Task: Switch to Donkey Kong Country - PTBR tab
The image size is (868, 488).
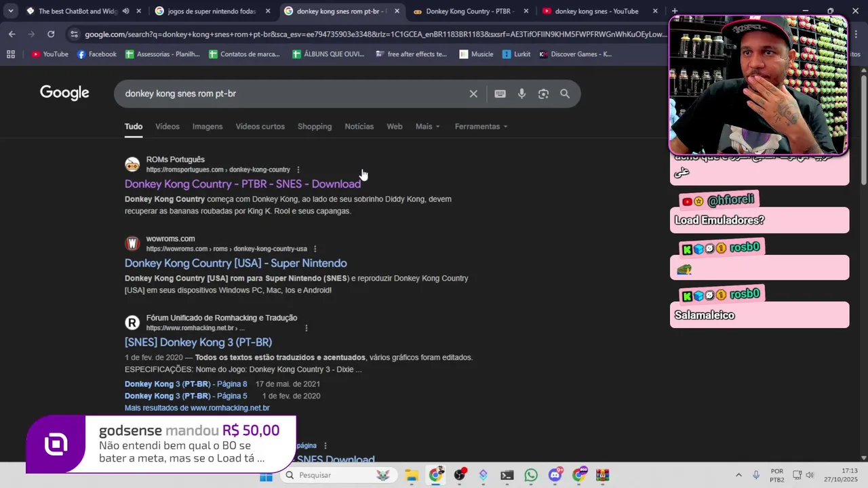Action: [x=470, y=12]
